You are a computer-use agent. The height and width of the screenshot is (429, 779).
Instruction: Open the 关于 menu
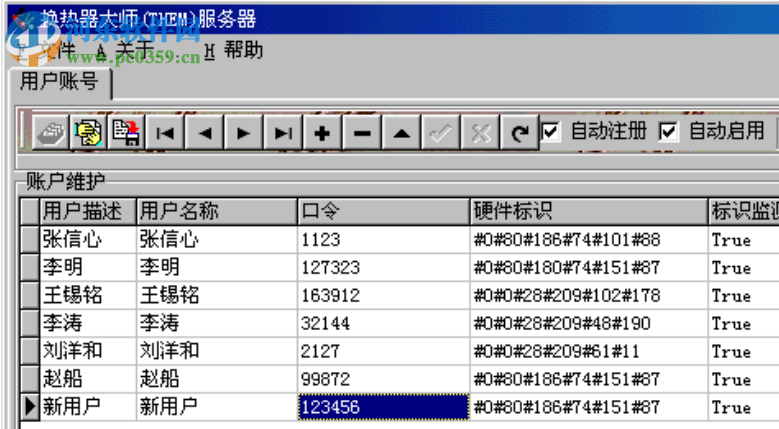[x=125, y=50]
